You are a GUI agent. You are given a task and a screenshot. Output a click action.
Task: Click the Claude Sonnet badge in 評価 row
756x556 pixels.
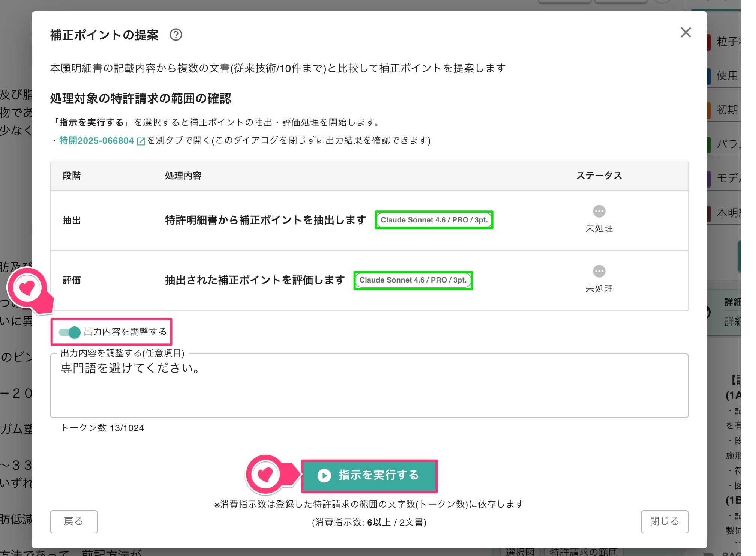pos(413,280)
